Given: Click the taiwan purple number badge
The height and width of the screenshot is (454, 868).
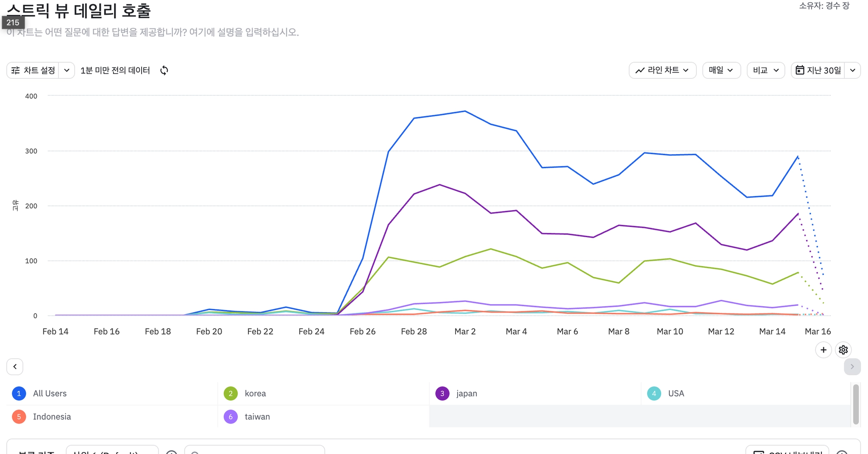Looking at the screenshot, I should 231,417.
